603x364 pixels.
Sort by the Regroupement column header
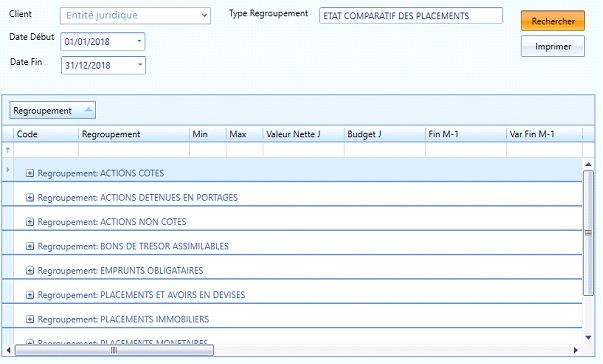coord(134,134)
